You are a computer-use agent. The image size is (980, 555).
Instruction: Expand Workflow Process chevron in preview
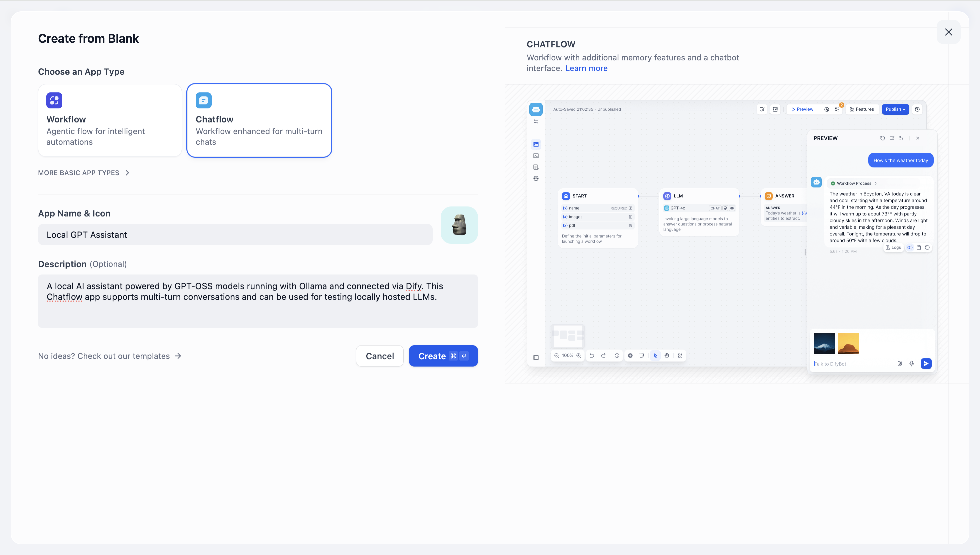tap(876, 183)
